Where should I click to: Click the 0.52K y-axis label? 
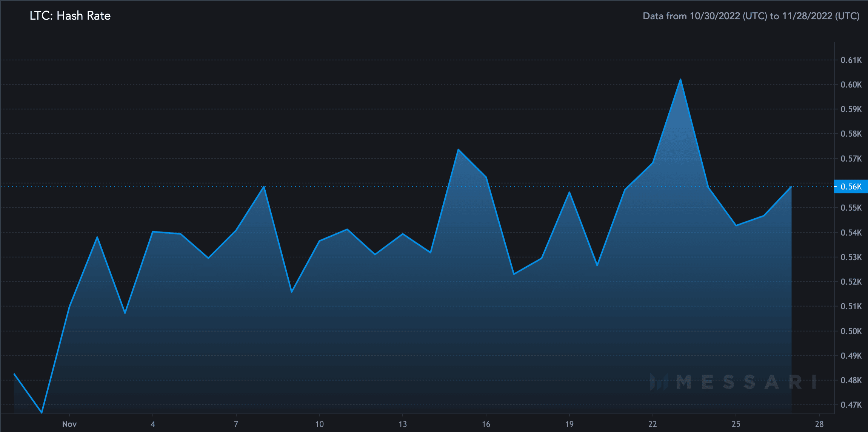click(x=851, y=282)
